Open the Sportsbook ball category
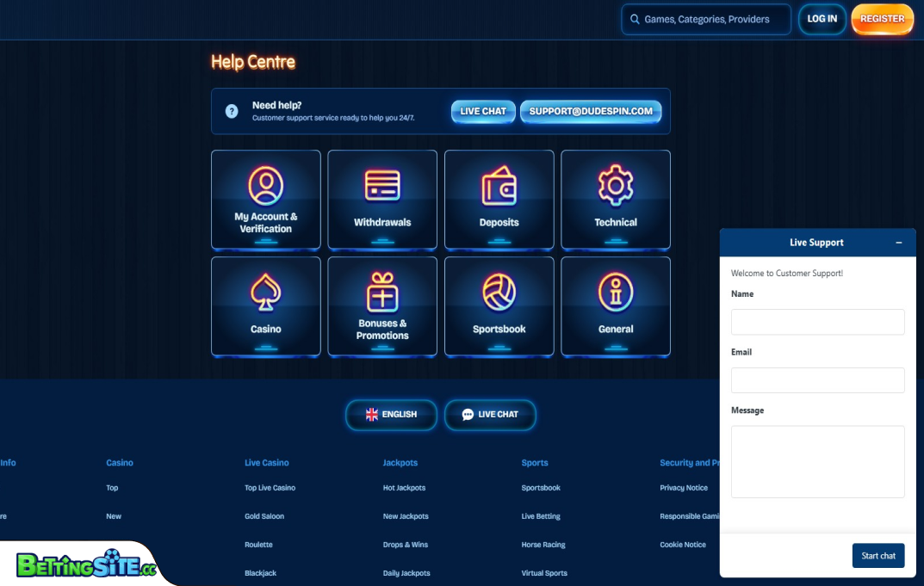This screenshot has width=924, height=586. [499, 306]
